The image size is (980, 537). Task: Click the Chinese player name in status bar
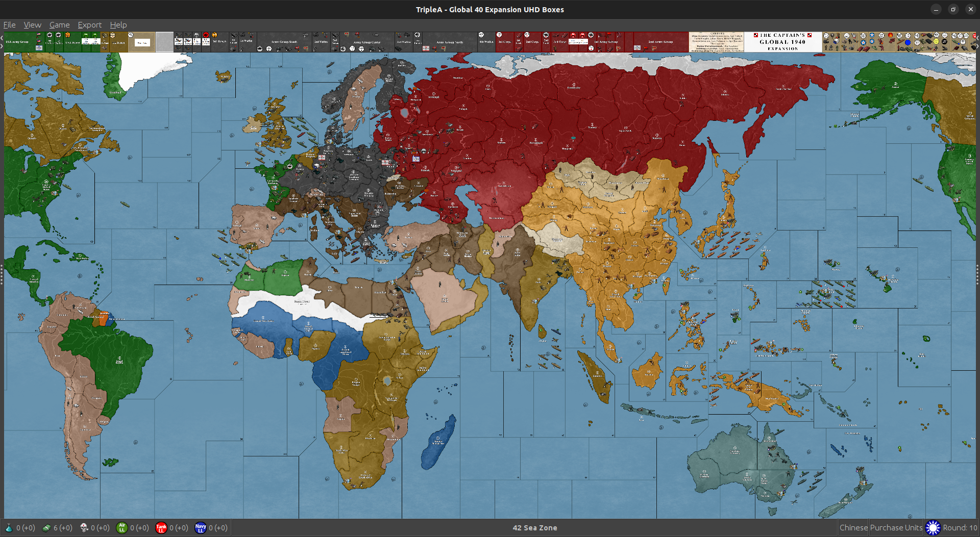(853, 528)
